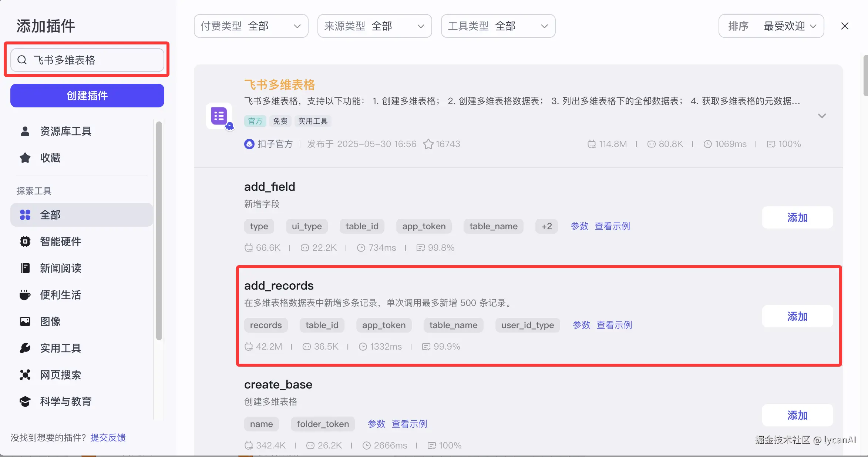Click the 创建插件 button
This screenshot has height=457, width=868.
[87, 96]
